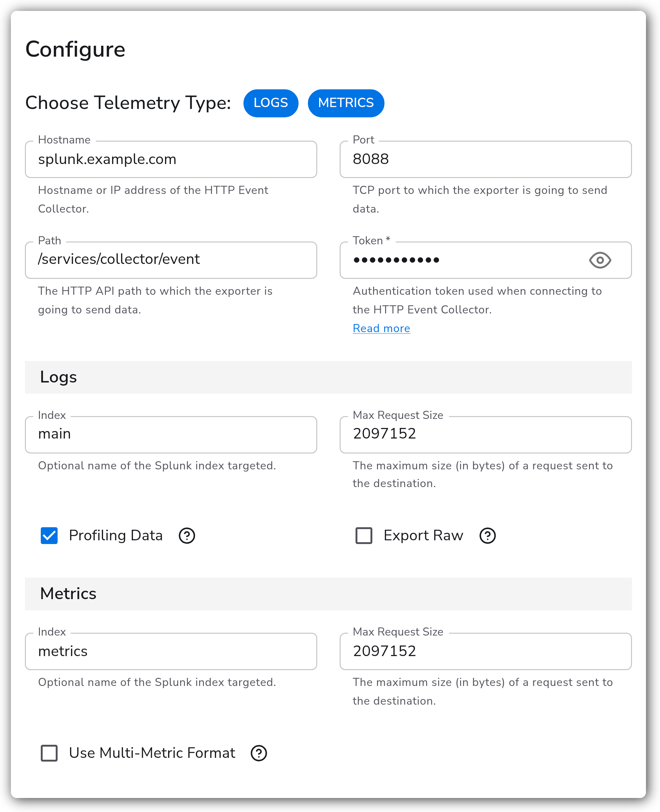Click the Logs section header
This screenshot has width=660, height=812.
(x=328, y=377)
